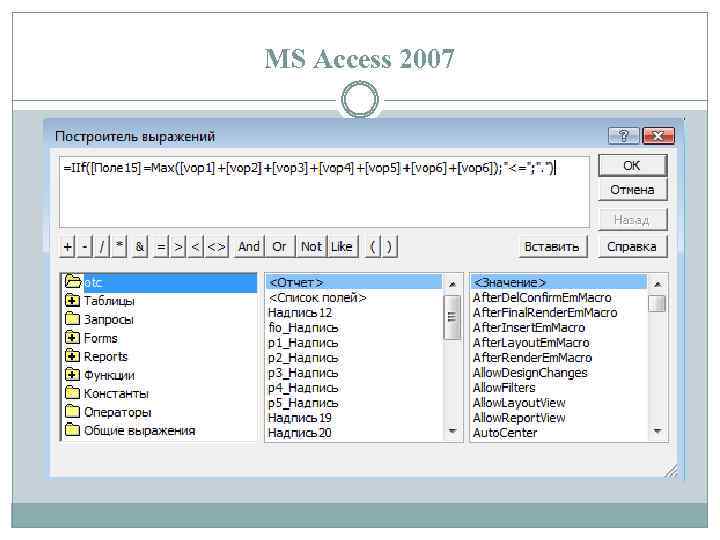Expand the Таблицы folder
Screen dimensions: 720x540
tap(72, 301)
